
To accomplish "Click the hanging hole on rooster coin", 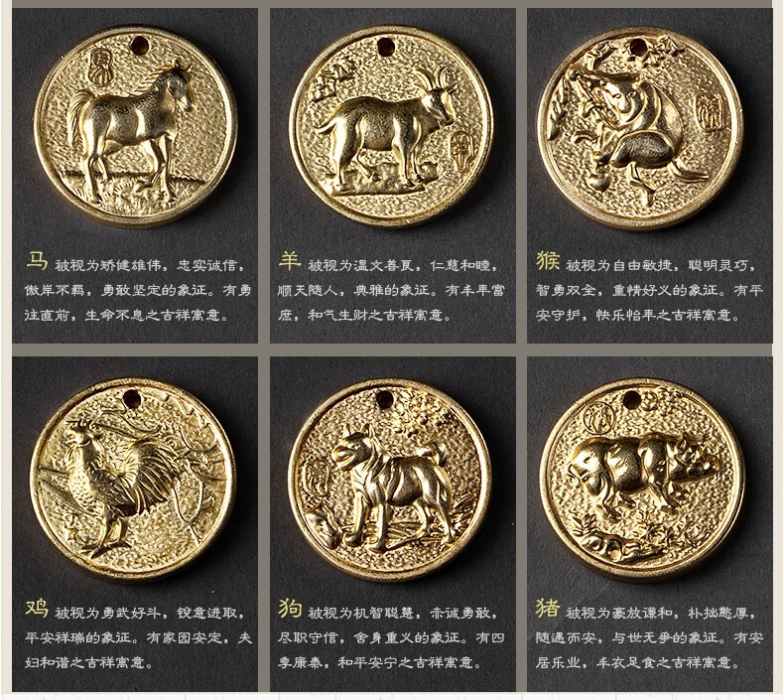I will pos(131,398).
